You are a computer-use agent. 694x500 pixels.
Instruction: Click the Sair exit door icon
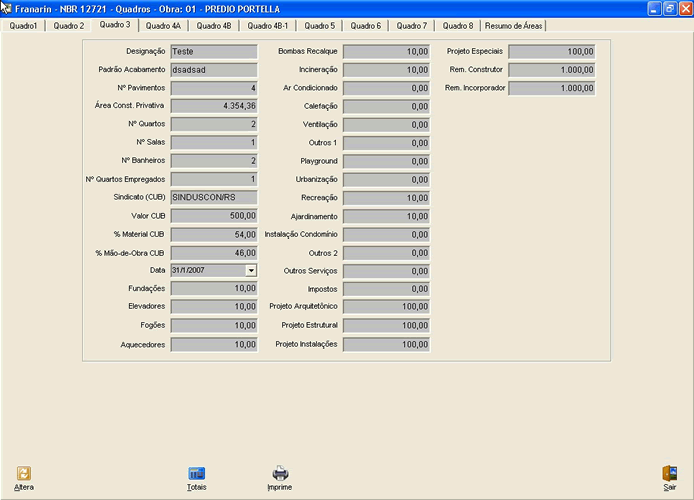click(x=670, y=473)
